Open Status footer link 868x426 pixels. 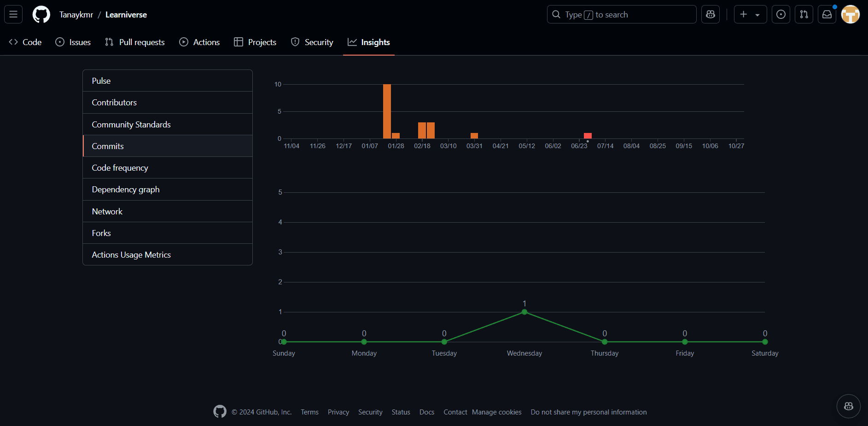[401, 412]
